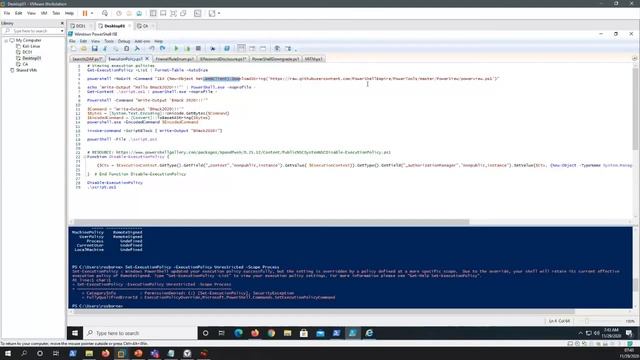Viewport: 640px width, 360px height.
Task: Show the script pane on the right
Action: (252, 49)
